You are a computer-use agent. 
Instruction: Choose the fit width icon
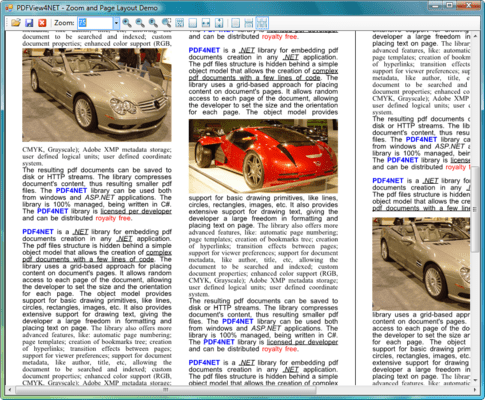[206, 23]
